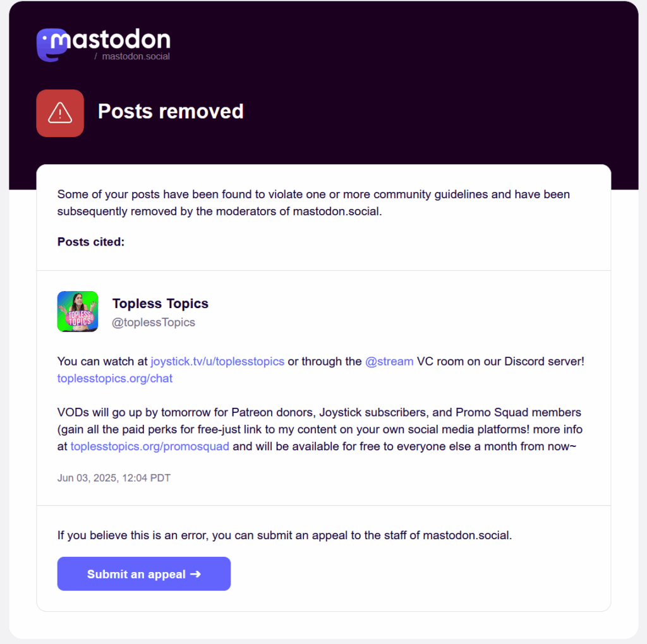Click the appeal instructions sentence

[x=285, y=535]
